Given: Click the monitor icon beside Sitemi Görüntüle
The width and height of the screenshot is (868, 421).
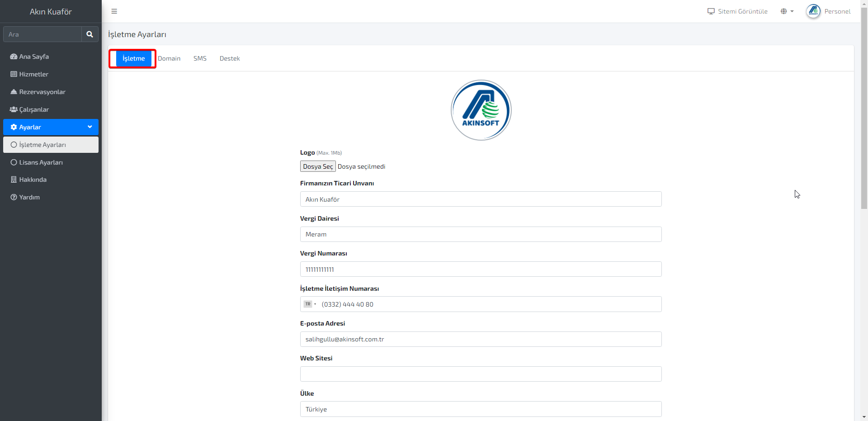Looking at the screenshot, I should [711, 11].
